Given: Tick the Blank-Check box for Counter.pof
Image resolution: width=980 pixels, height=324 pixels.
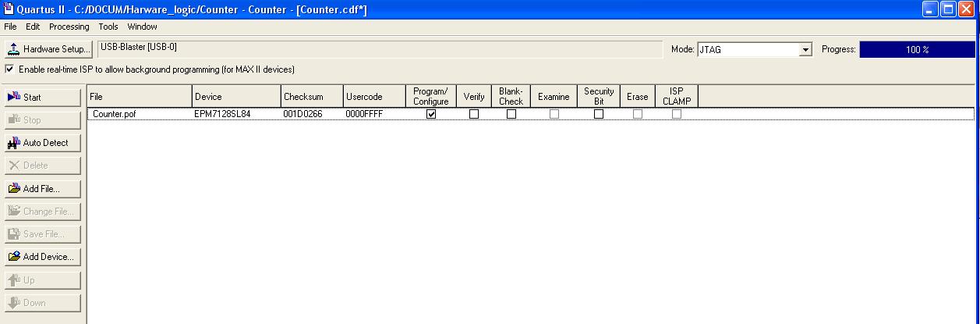Looking at the screenshot, I should tap(511, 114).
